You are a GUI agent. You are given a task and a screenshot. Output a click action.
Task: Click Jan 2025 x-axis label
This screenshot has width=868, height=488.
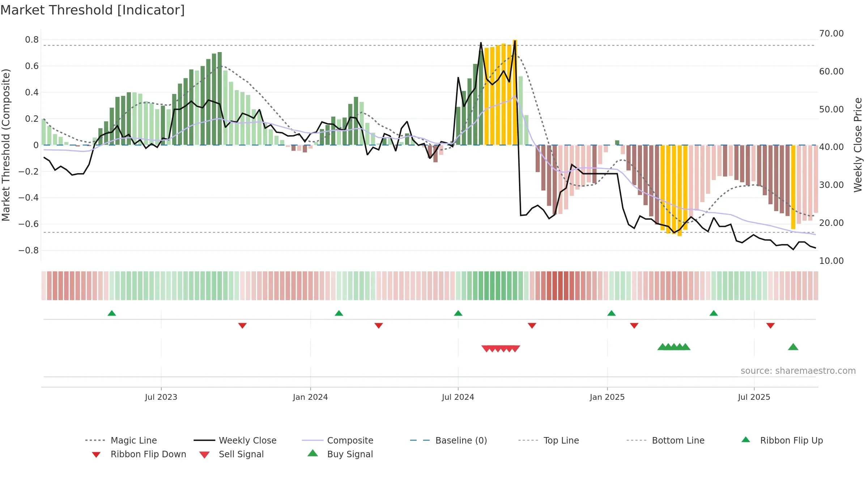coord(607,397)
